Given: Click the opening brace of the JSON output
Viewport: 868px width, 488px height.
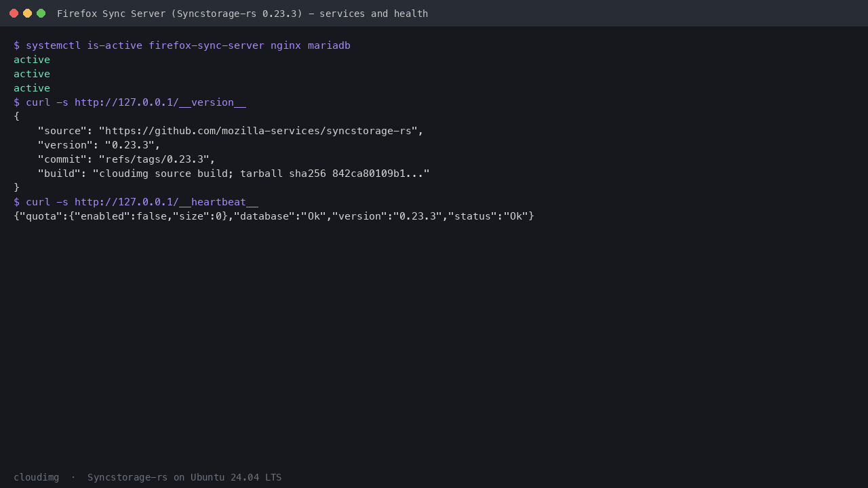Looking at the screenshot, I should point(16,117).
